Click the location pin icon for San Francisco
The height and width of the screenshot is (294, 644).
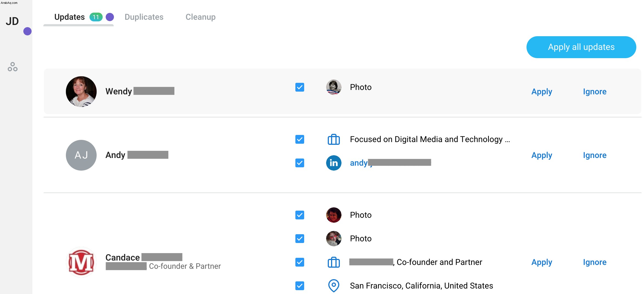(x=334, y=286)
